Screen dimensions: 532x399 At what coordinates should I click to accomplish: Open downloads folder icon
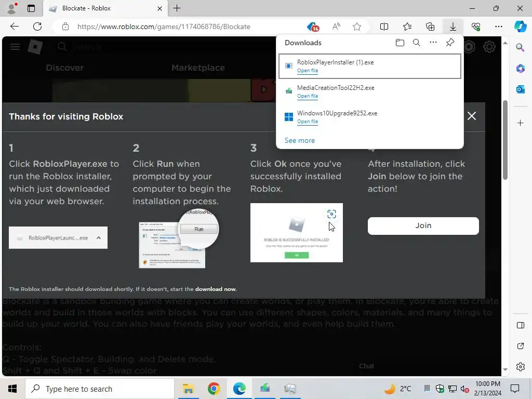pyautogui.click(x=400, y=43)
